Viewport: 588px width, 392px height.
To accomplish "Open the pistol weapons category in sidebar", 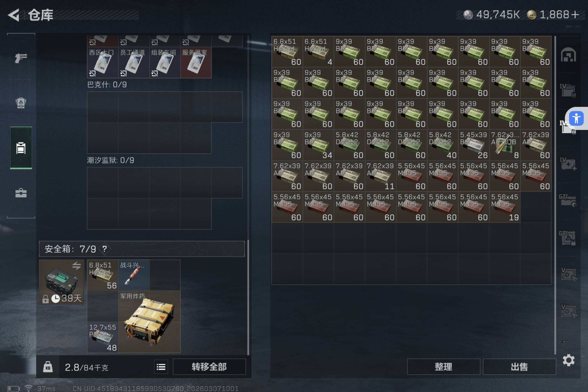I will pos(21,58).
